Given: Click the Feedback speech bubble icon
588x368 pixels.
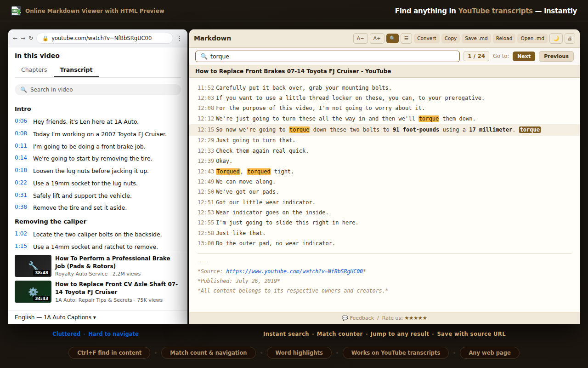Looking at the screenshot, I should click(345, 317).
